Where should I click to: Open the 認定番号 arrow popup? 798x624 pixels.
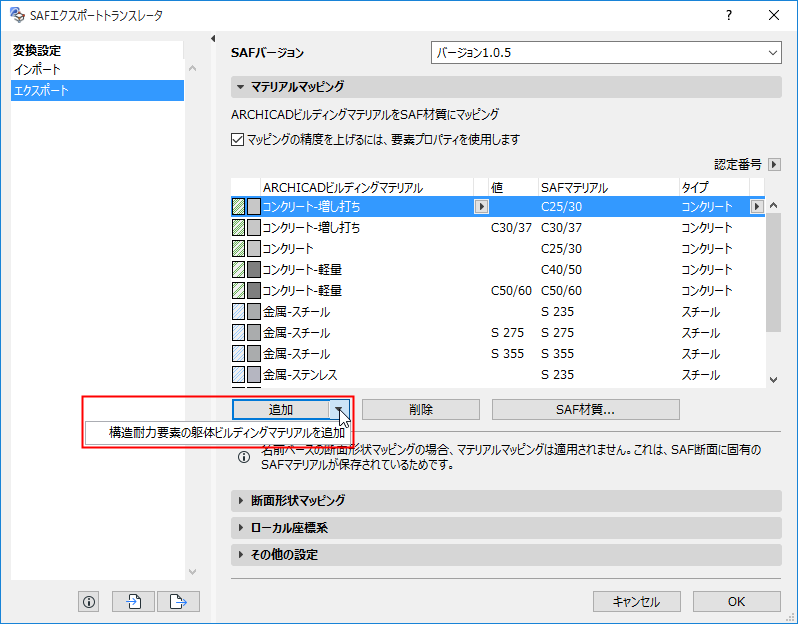coord(774,164)
